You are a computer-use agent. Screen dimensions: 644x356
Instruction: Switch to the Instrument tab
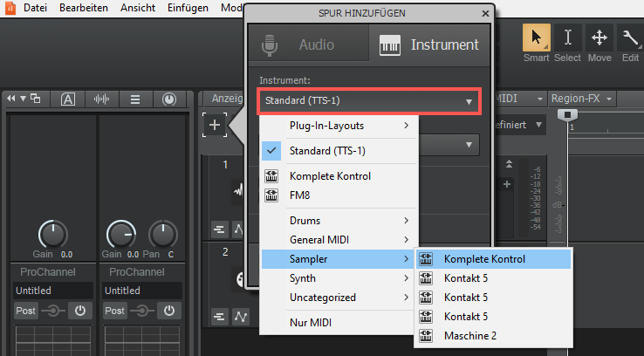click(x=429, y=44)
